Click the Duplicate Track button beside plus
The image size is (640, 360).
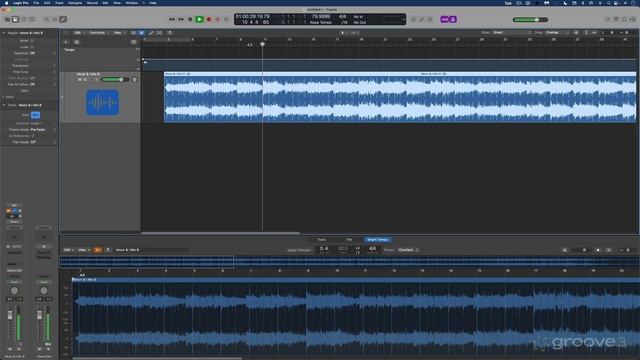(76, 42)
